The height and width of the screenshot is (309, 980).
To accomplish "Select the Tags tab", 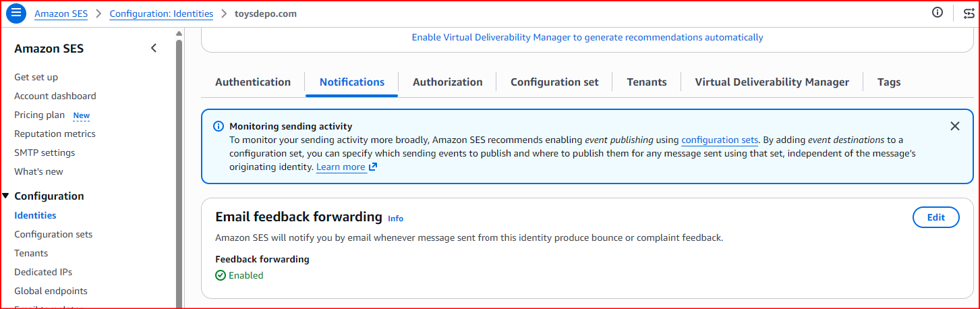I will (x=889, y=82).
